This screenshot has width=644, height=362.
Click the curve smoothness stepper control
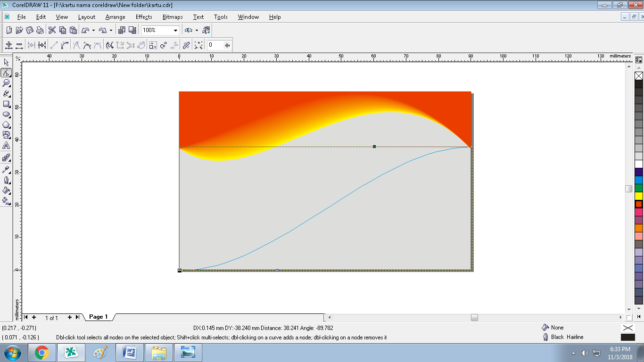(228, 45)
